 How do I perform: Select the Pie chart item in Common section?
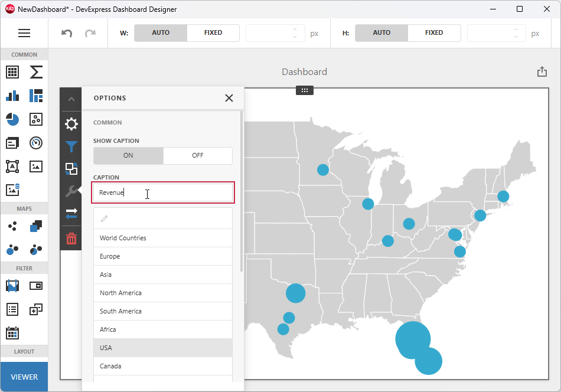click(x=12, y=119)
